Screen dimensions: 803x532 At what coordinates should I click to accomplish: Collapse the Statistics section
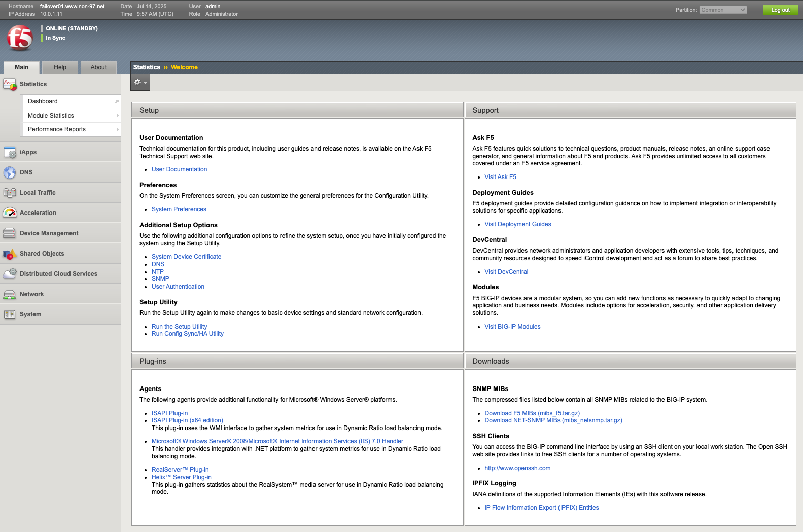(60, 84)
